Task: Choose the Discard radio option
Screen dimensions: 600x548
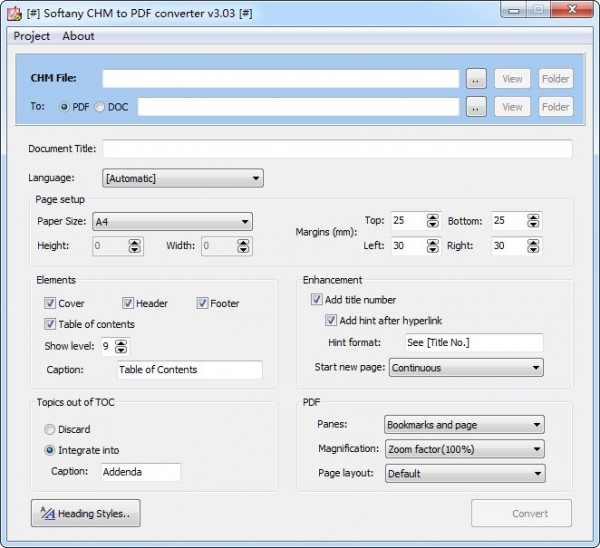Action: (50, 429)
